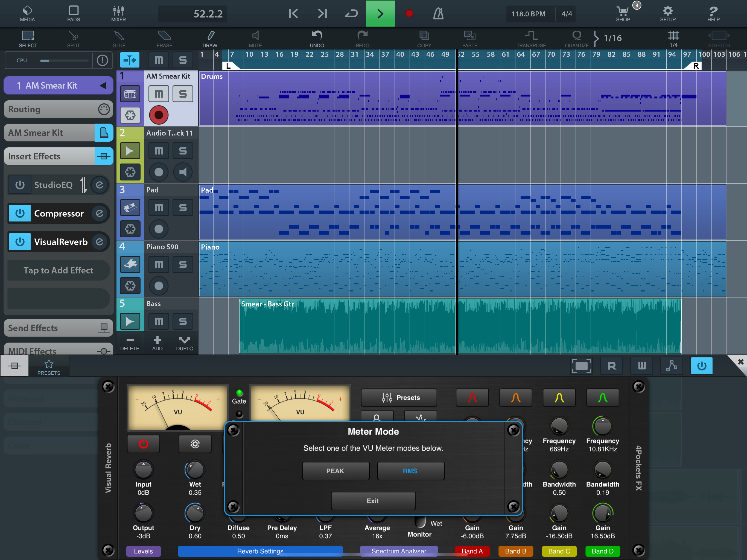Collapse the AM Smear Kit track header arrow
The image size is (747, 560).
[103, 86]
